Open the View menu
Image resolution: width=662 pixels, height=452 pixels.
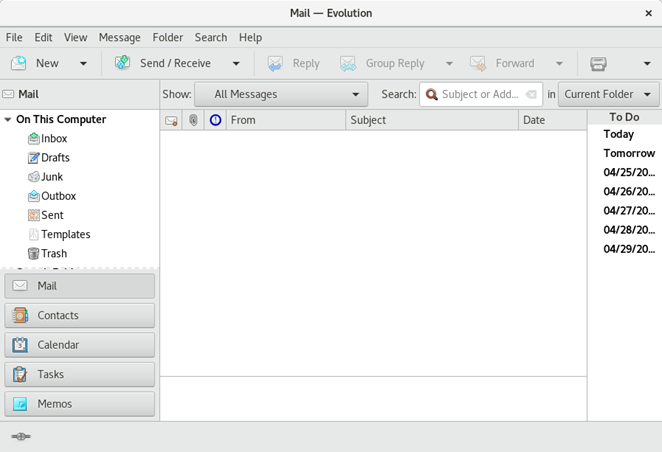[x=76, y=38]
